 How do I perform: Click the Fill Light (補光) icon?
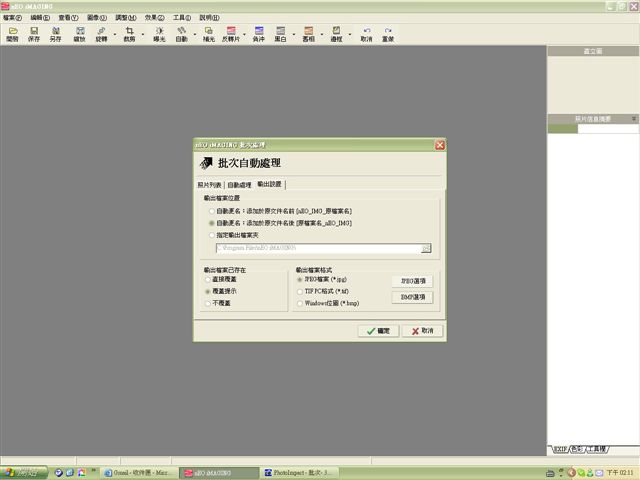tap(209, 34)
